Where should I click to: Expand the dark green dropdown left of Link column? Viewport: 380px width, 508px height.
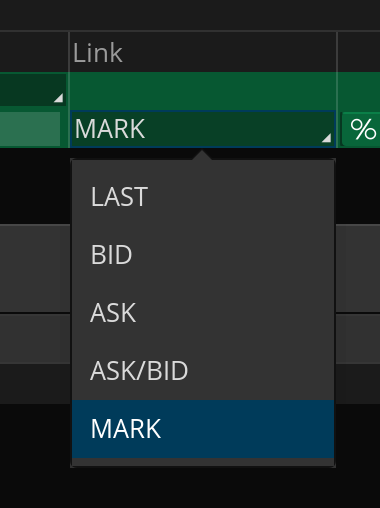32,89
